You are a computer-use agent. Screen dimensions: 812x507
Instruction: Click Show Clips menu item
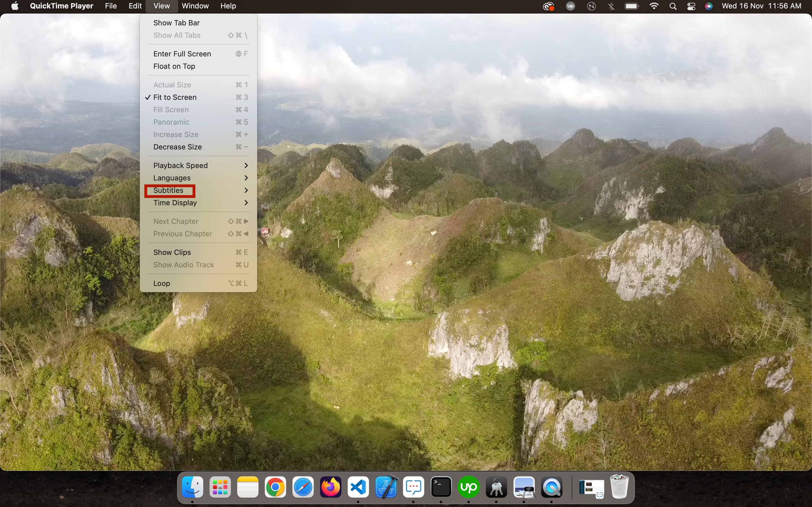[x=172, y=252]
